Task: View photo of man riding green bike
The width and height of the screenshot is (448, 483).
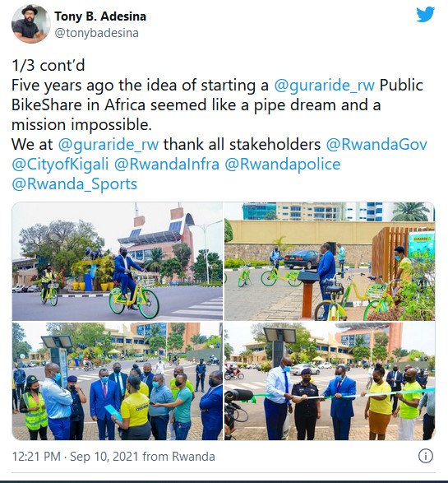Action: point(118,261)
